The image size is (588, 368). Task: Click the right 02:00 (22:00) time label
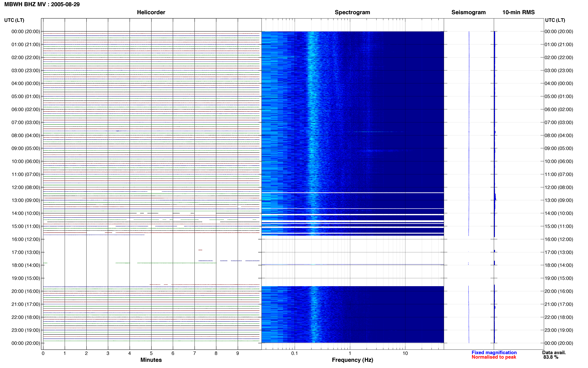559,57
